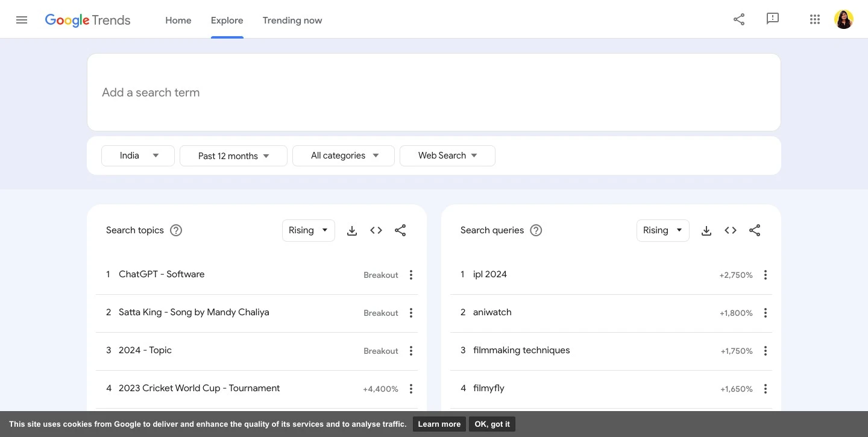
Task: Click the +2,750% value for ipl 2024
Action: pos(736,275)
